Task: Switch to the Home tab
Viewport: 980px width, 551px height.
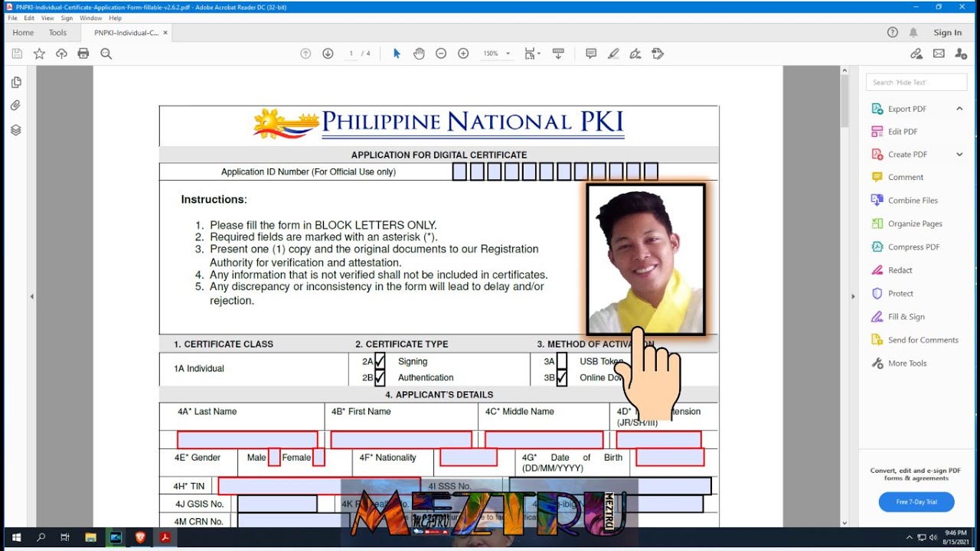Action: tap(23, 33)
